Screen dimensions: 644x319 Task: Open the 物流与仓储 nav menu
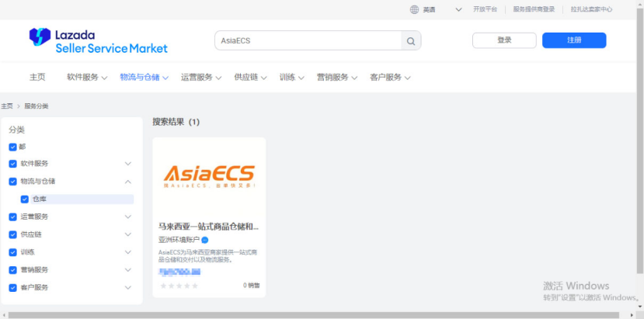point(144,77)
